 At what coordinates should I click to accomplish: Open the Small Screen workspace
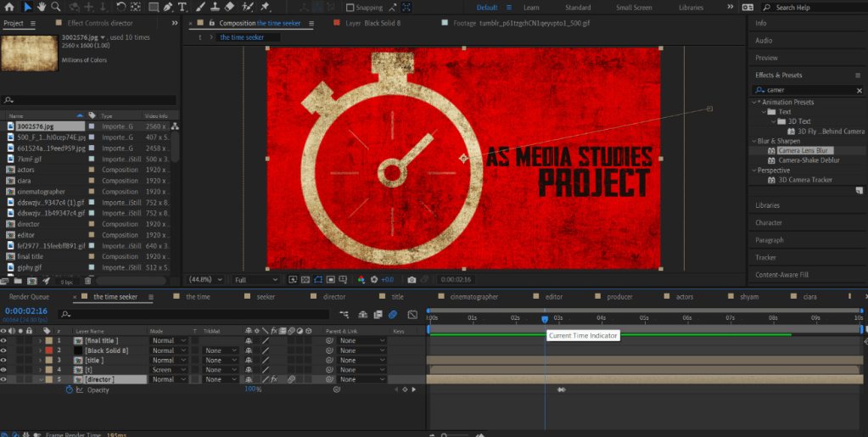634,8
